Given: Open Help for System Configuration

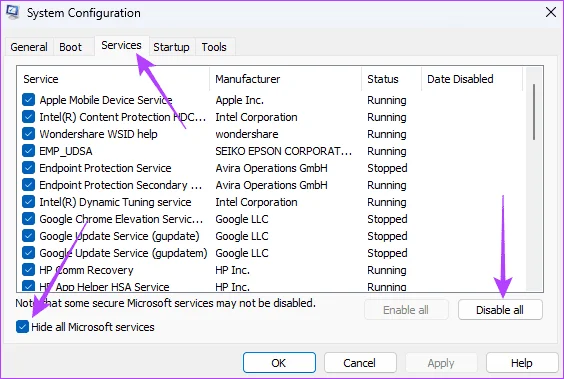Looking at the screenshot, I should pyautogui.click(x=522, y=363).
